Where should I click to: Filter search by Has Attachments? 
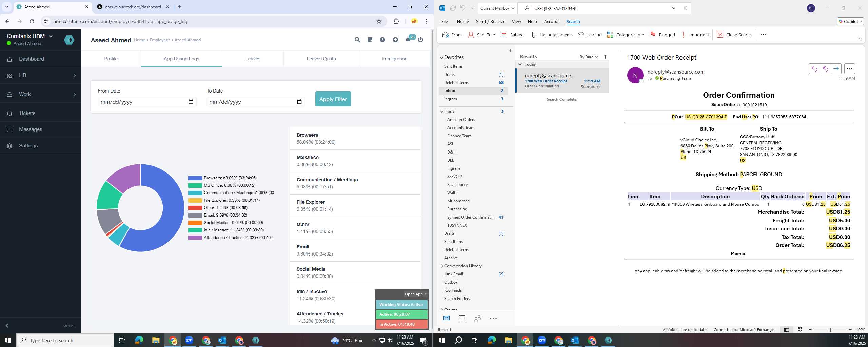[x=552, y=35]
